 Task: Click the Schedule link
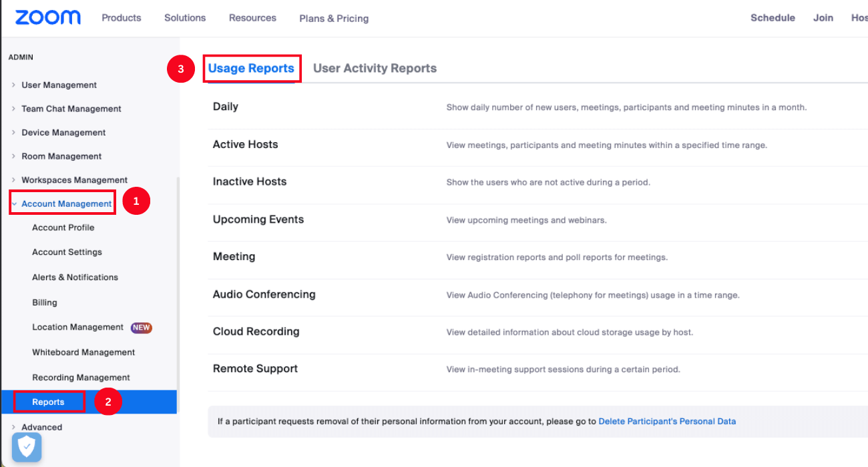(773, 18)
